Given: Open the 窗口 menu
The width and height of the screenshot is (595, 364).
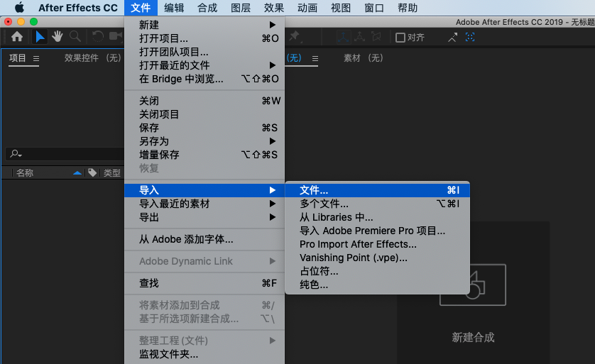Looking at the screenshot, I should pos(374,8).
